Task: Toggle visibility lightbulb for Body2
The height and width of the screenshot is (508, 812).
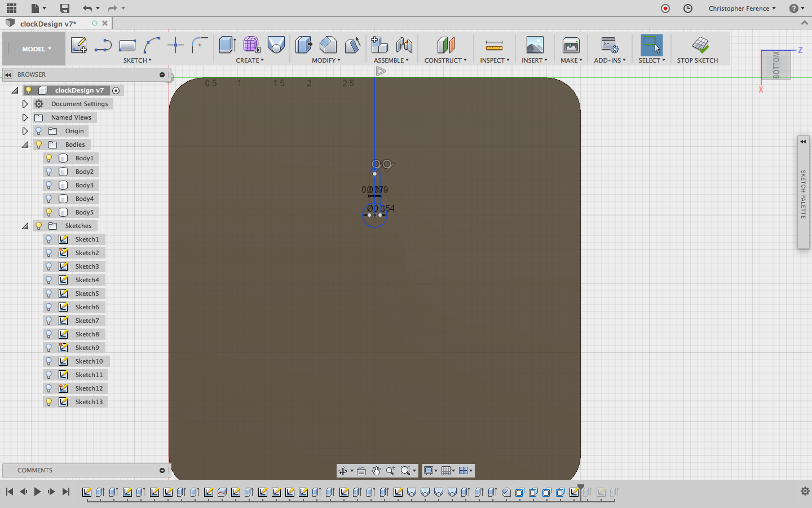Action: 48,172
